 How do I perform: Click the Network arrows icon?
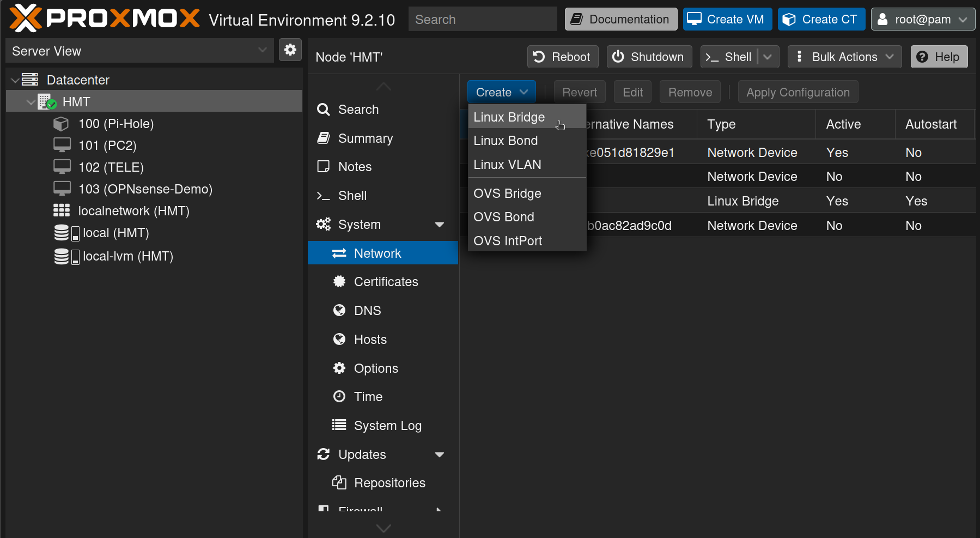(339, 253)
